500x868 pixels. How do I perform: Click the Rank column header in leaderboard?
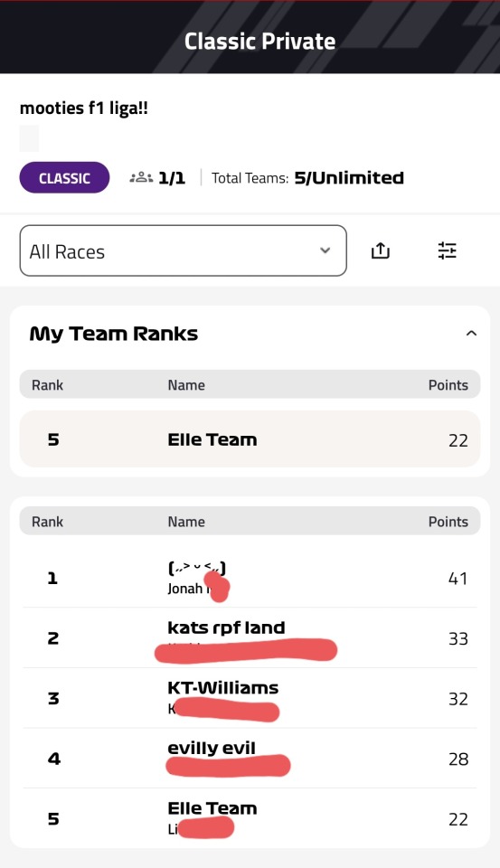[47, 522]
